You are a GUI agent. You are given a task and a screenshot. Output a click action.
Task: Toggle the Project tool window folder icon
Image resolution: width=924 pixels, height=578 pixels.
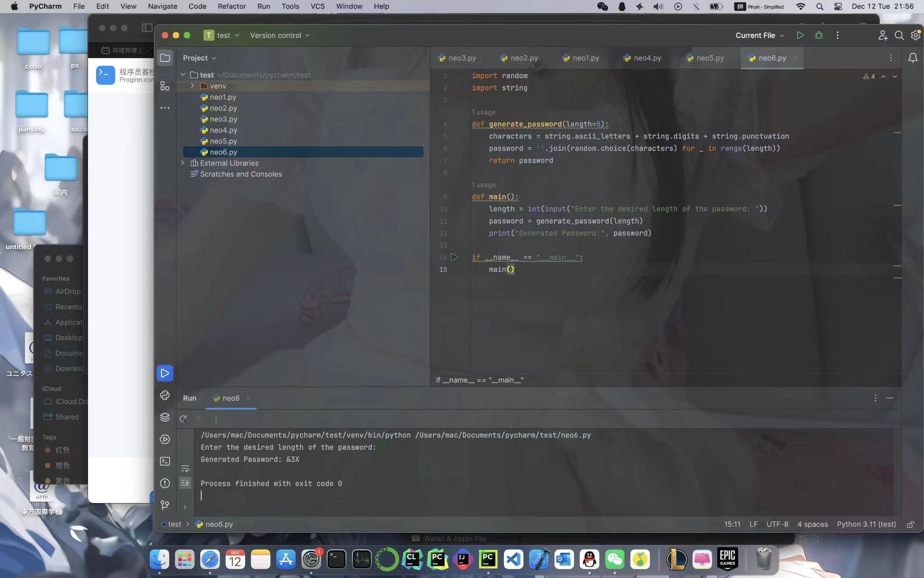point(165,58)
